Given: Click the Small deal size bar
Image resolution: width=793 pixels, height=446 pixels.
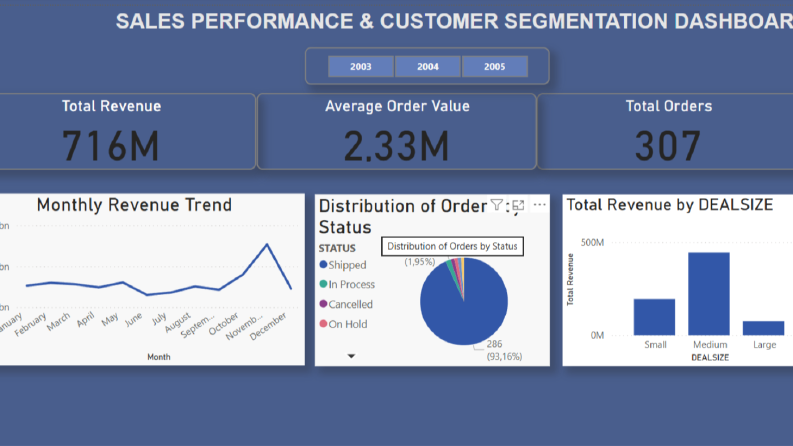Looking at the screenshot, I should [x=654, y=317].
